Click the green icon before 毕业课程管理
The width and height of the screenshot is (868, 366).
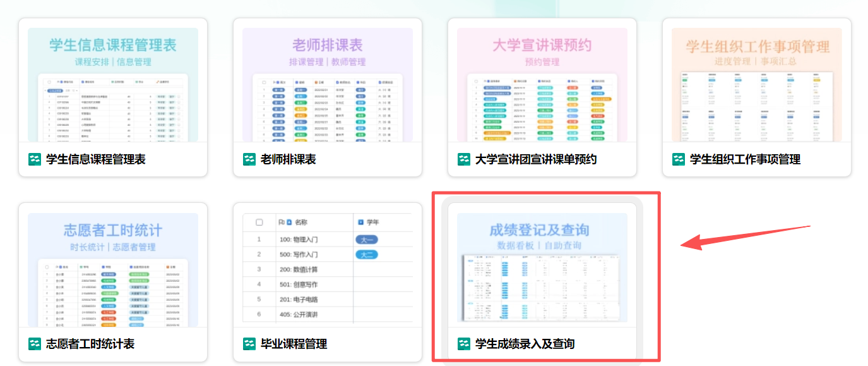[249, 344]
